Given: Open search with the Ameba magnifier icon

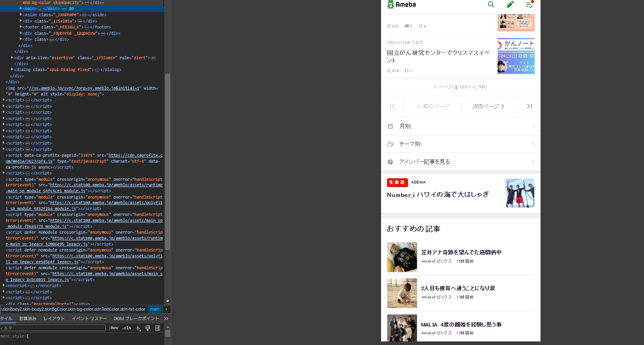Looking at the screenshot, I should [x=491, y=5].
